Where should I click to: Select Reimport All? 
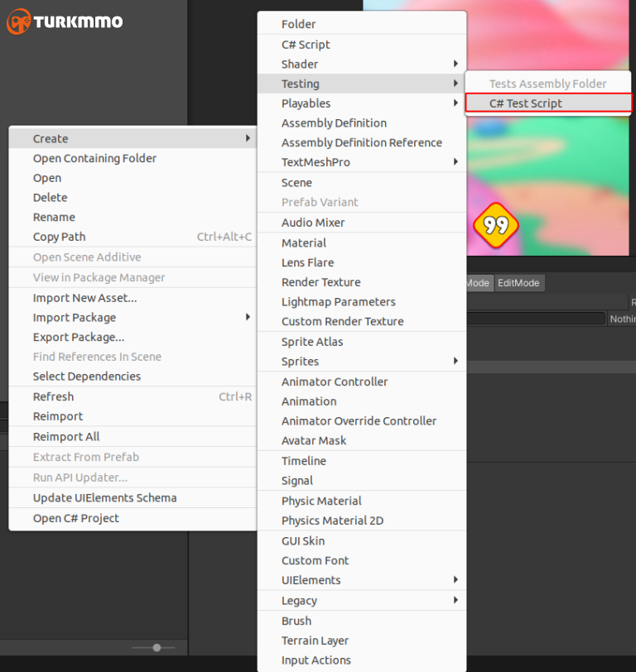(x=132, y=437)
